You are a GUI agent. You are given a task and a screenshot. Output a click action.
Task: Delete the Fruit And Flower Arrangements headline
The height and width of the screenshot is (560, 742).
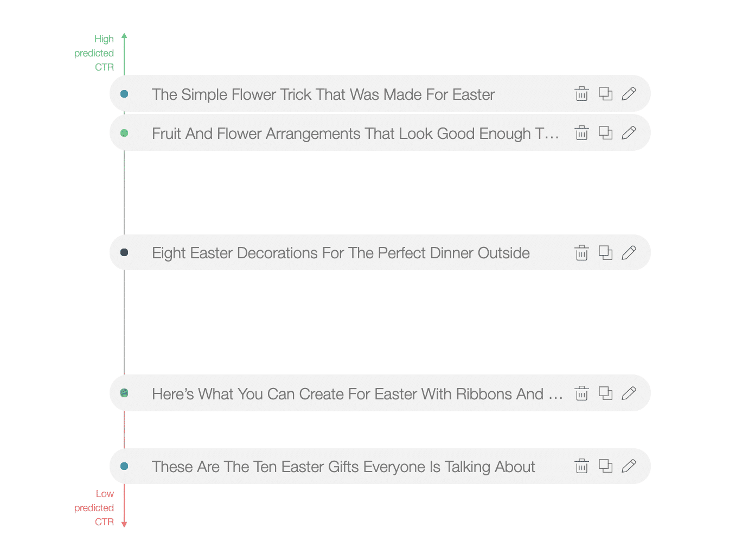click(x=581, y=133)
